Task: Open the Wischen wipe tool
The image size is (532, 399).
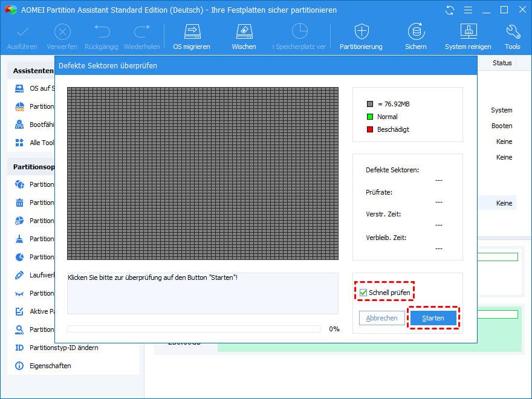Action: pyautogui.click(x=244, y=32)
